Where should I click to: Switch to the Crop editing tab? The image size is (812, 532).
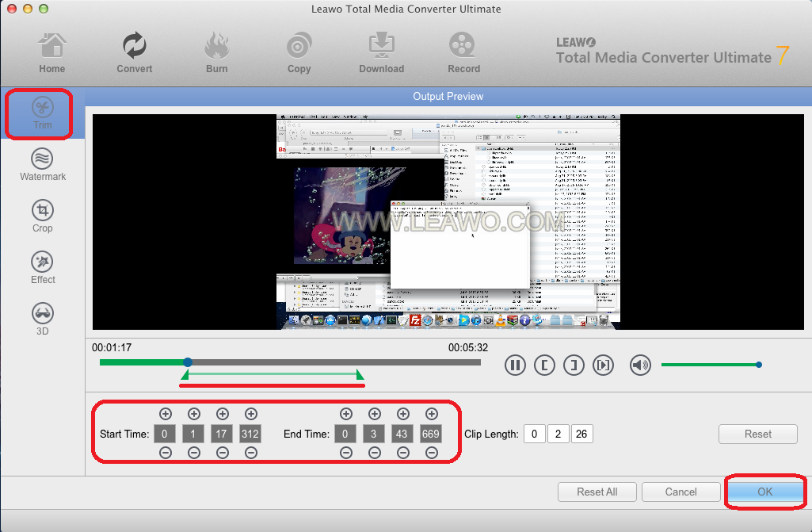(x=43, y=216)
